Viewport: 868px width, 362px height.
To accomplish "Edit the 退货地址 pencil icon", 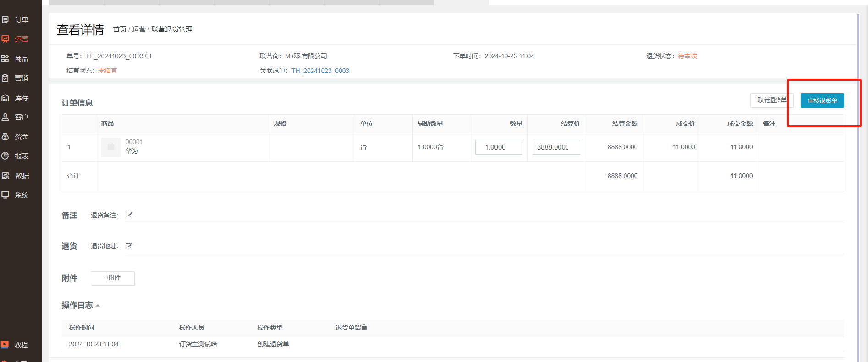I will point(129,246).
